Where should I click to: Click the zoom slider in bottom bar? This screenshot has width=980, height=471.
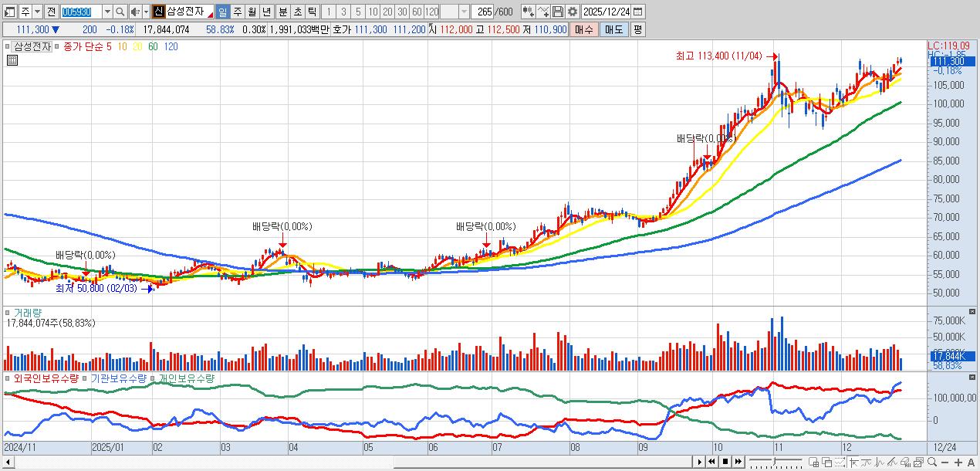pos(776,462)
